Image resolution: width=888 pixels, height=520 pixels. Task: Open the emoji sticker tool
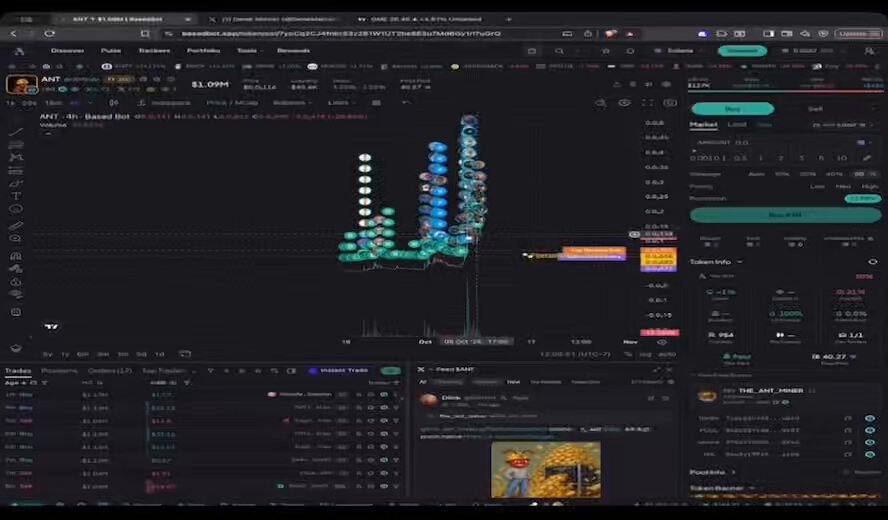tap(16, 209)
